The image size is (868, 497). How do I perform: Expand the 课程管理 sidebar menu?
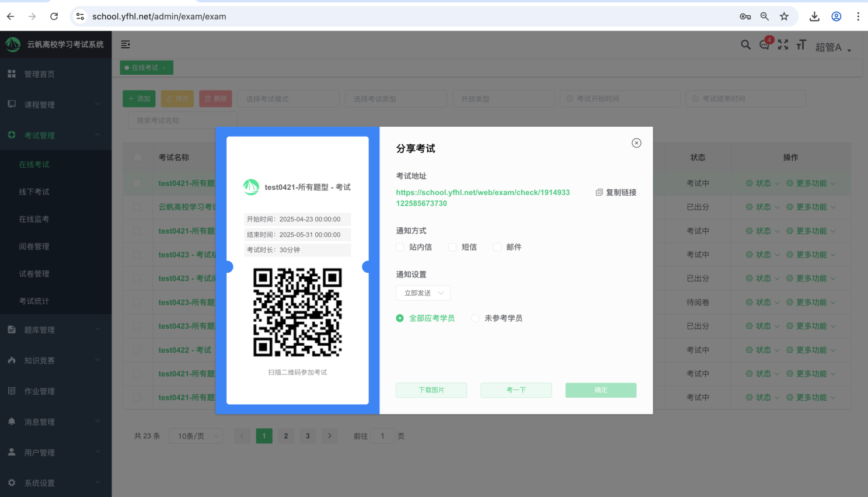tap(55, 105)
